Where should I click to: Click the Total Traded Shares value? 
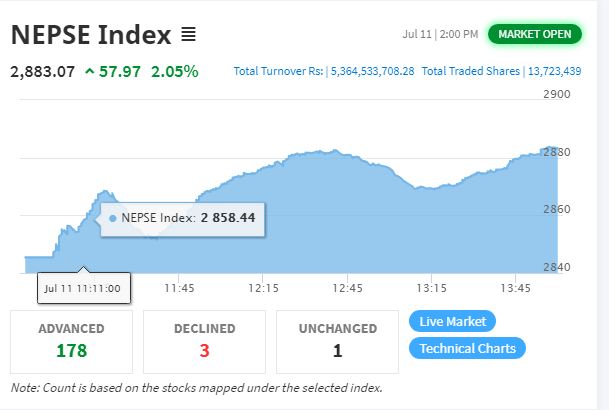pyautogui.click(x=555, y=71)
